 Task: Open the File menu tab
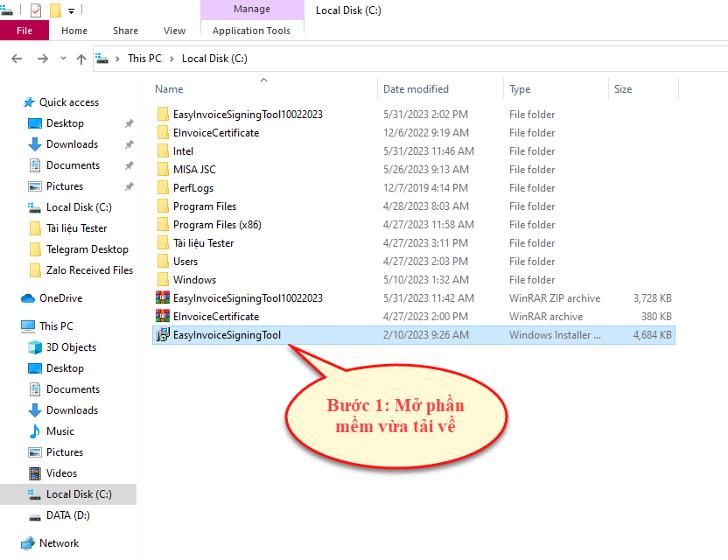pos(24,31)
